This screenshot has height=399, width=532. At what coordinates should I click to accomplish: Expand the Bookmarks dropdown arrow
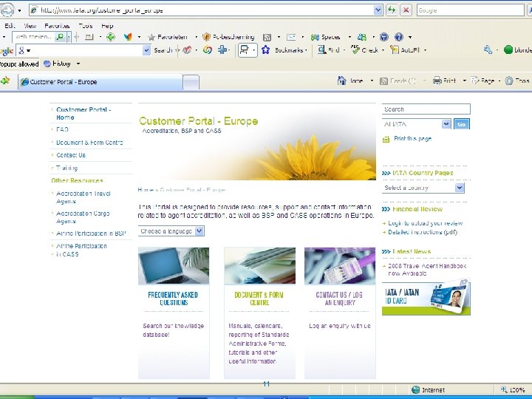306,50
